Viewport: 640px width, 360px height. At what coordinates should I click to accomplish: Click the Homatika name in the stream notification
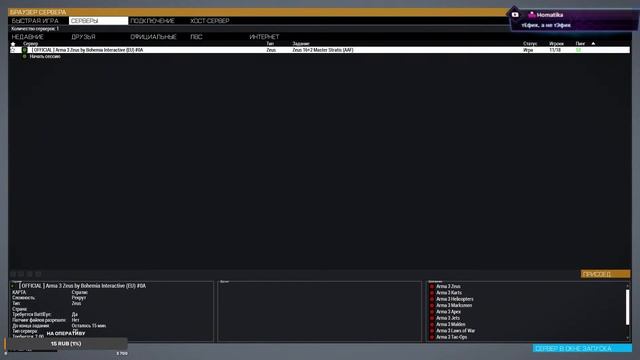pyautogui.click(x=550, y=15)
